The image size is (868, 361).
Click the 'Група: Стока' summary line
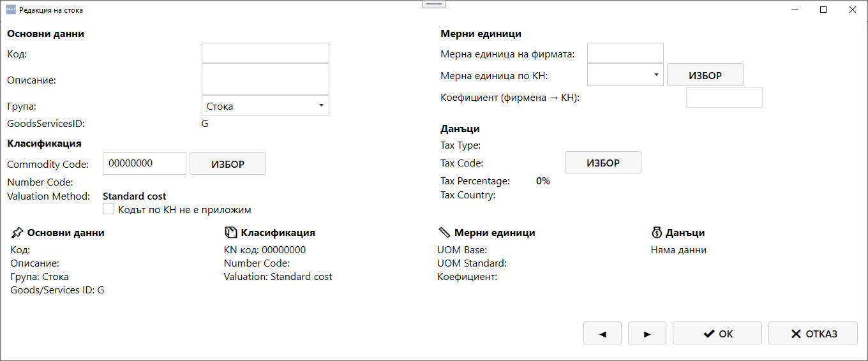pyautogui.click(x=40, y=277)
